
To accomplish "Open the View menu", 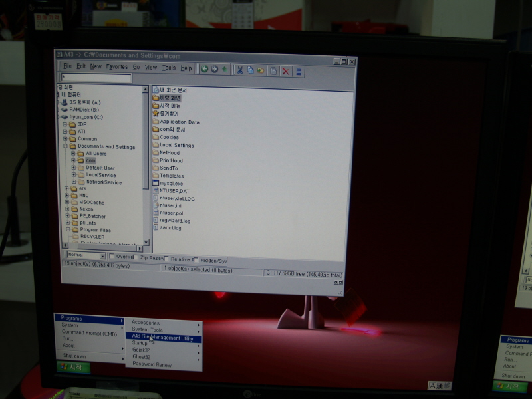I will pyautogui.click(x=151, y=68).
